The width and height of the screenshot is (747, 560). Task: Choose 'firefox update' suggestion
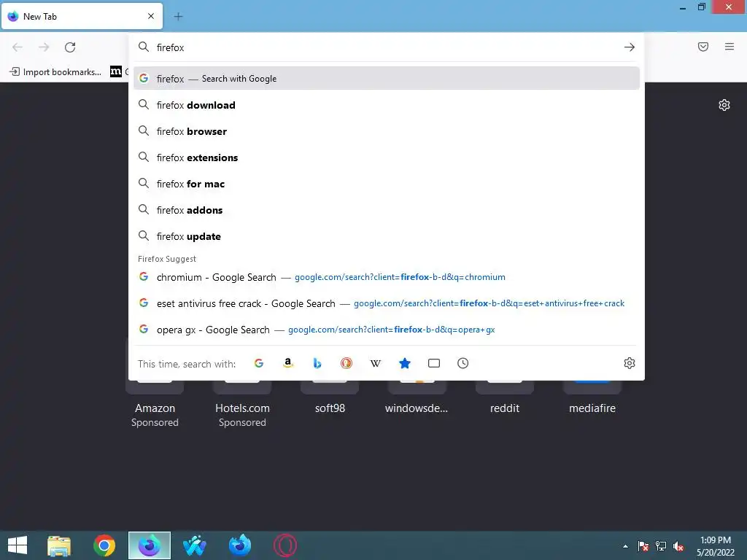pyautogui.click(x=387, y=236)
